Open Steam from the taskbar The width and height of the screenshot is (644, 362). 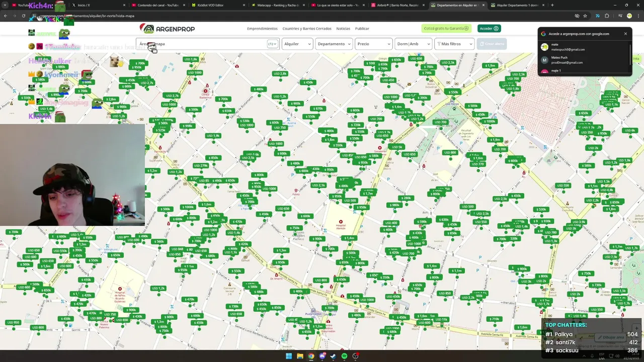333,356
